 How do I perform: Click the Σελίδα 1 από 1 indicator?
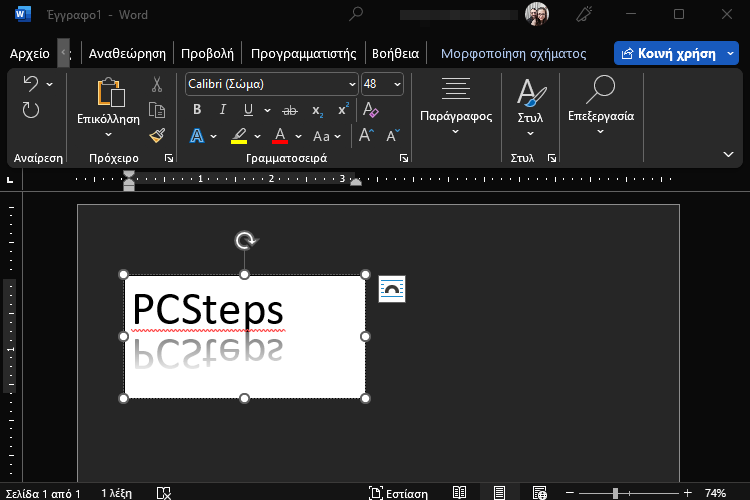click(x=43, y=494)
